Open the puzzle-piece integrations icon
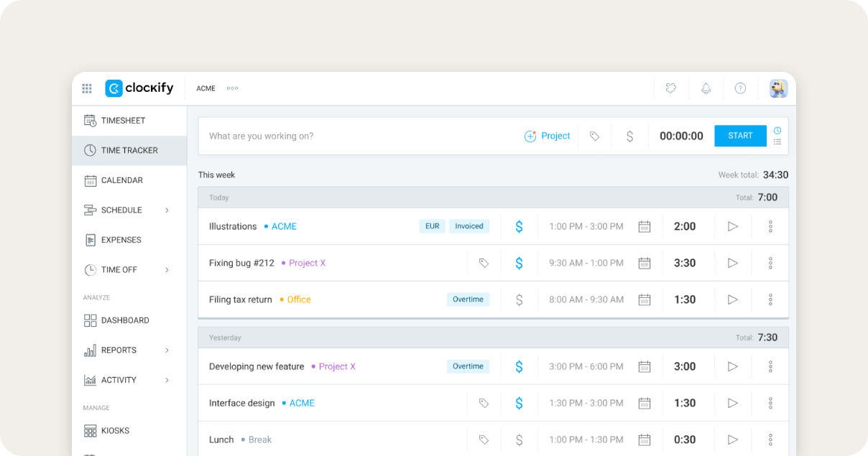Screen dimensions: 868x456 pos(671,88)
